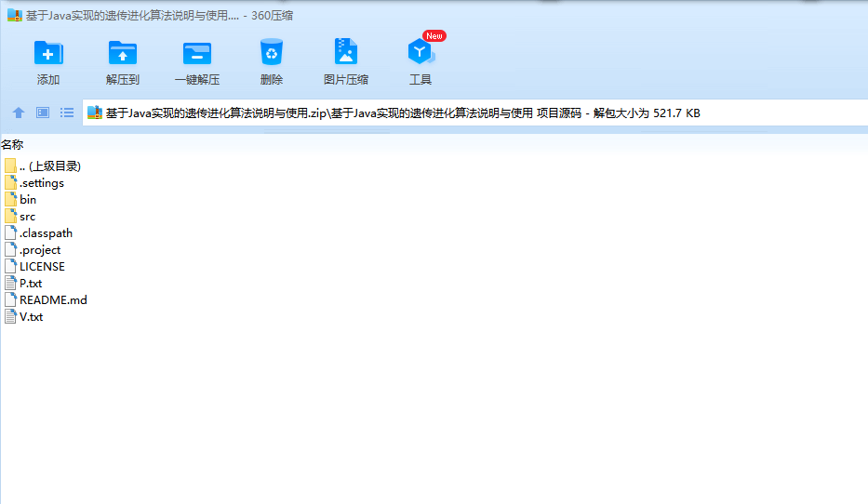Open the 工具 (Tools) menu icon

[421, 52]
